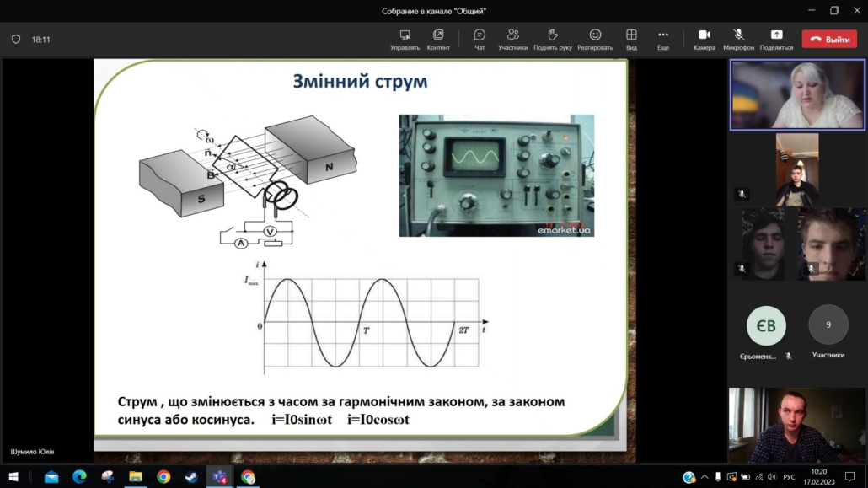Show hidden system tray icons

tap(705, 477)
